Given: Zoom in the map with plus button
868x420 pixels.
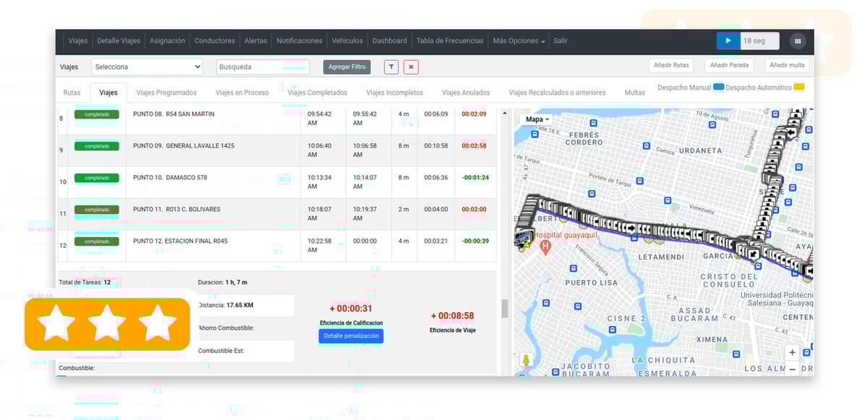Looking at the screenshot, I should (792, 353).
